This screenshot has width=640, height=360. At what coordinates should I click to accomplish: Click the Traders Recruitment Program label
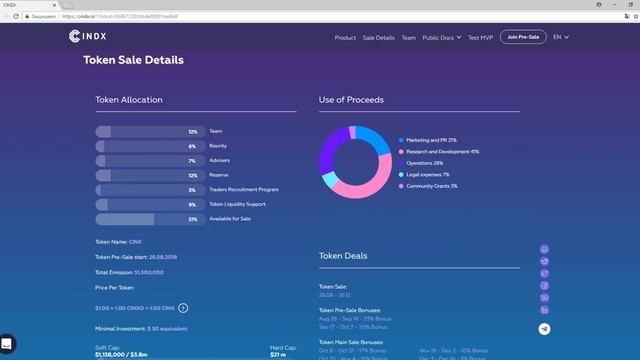point(244,189)
